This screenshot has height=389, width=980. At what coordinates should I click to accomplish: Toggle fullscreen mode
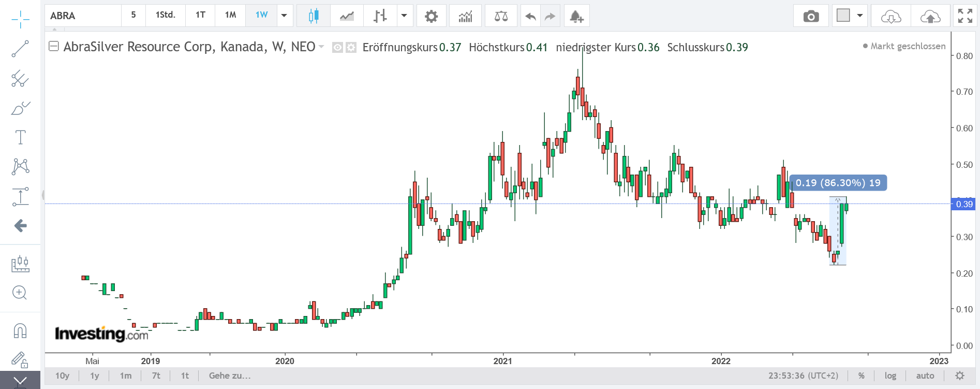[965, 16]
